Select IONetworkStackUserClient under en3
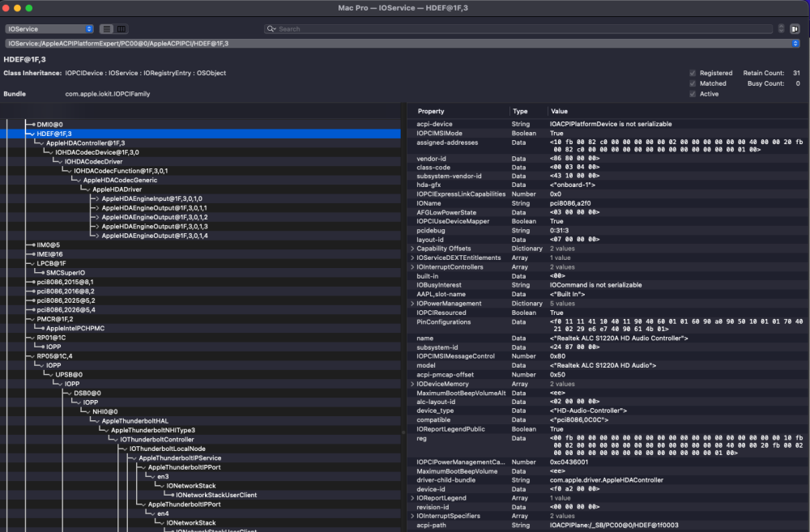 (216, 496)
